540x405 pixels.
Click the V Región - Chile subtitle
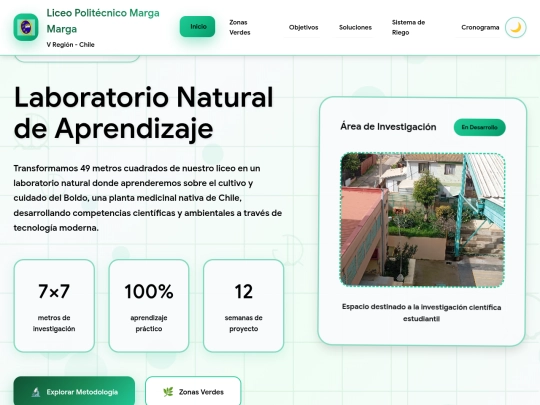(x=71, y=44)
